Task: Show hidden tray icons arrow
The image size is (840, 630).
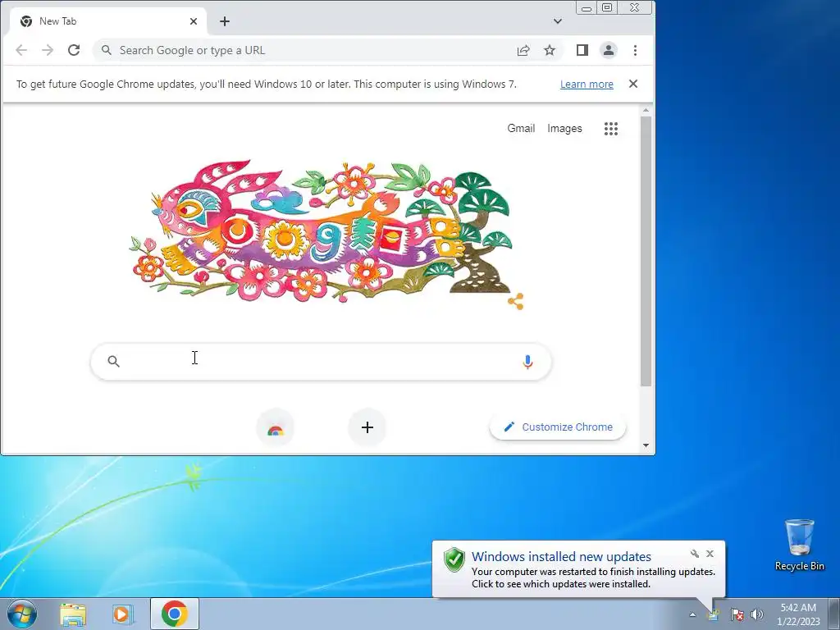Action: pyautogui.click(x=692, y=615)
